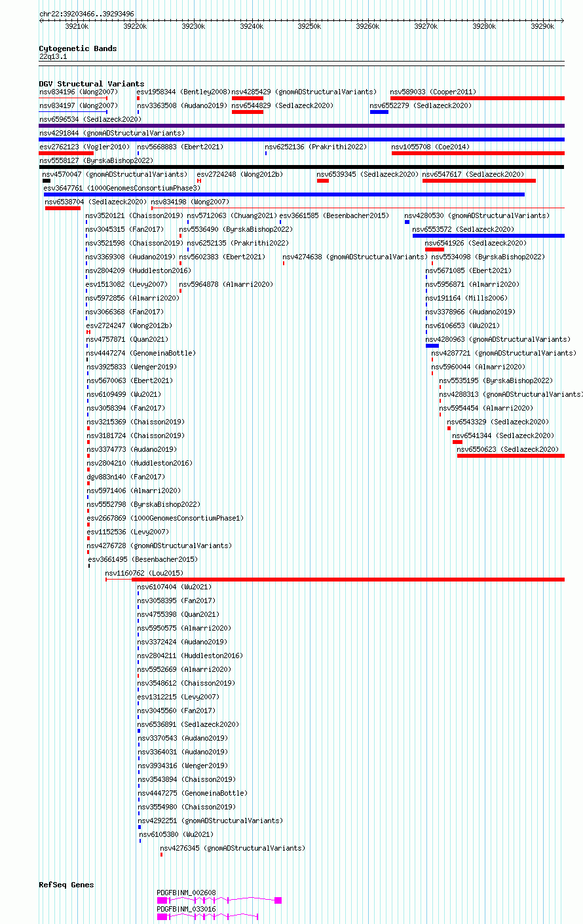Open the nsv3363508 (Audano2019) label
Image resolution: width=583 pixels, height=924 pixels.
[182, 105]
